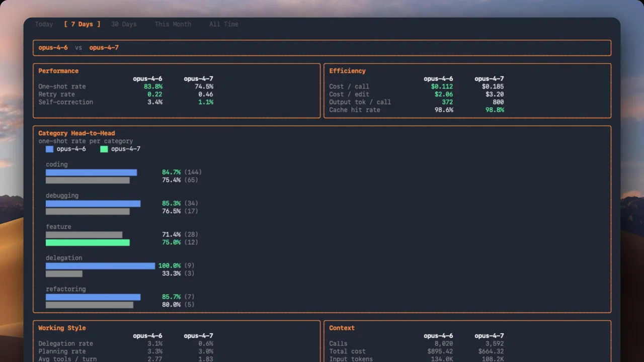
Task: Click the gray coding bar at 75.4%
Action: tap(88, 180)
